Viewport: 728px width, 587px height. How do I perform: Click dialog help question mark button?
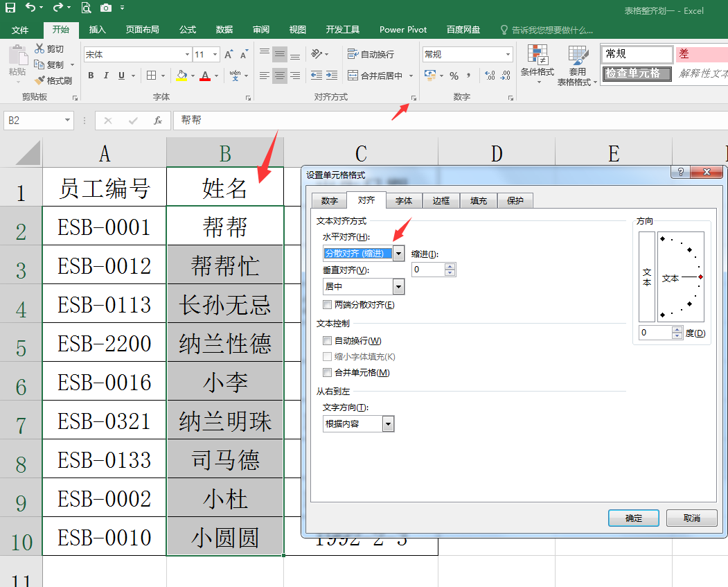681,173
